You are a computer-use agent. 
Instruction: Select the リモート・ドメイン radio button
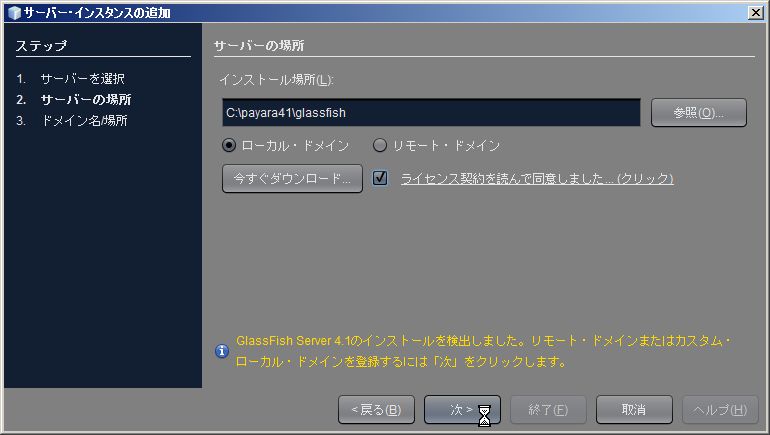380,145
